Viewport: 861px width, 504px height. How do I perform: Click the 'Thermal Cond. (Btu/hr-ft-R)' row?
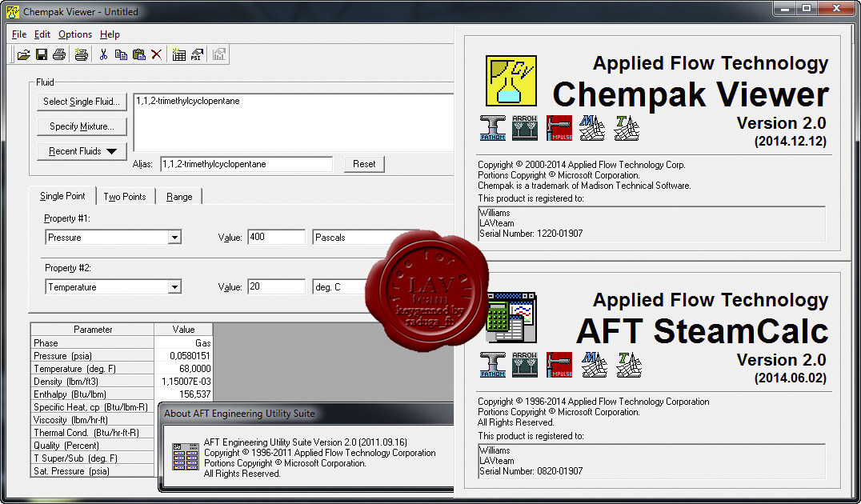93,433
